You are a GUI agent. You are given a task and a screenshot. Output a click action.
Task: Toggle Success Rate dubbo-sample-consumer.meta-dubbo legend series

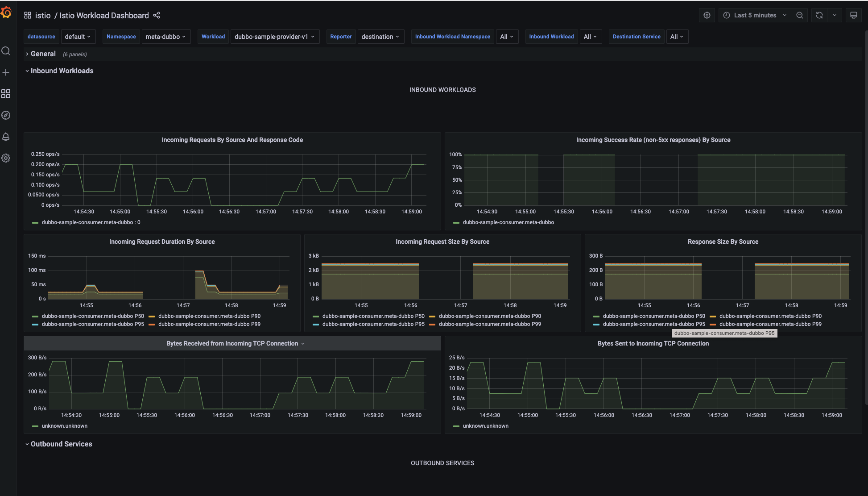coord(508,222)
